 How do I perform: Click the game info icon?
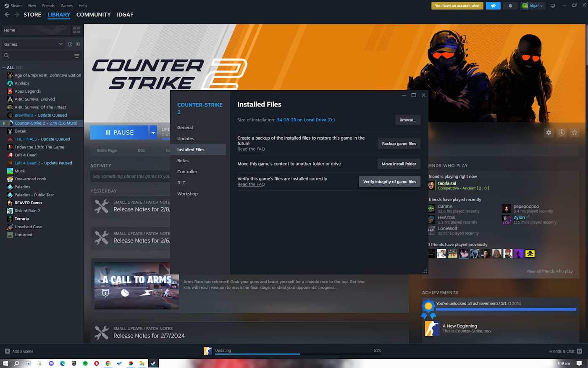[562, 133]
